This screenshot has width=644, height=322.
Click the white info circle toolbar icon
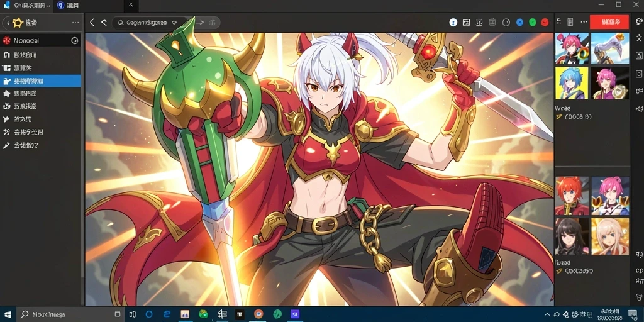point(453,23)
